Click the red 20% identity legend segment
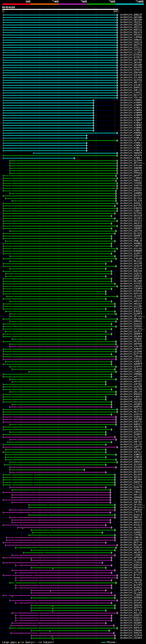The image size is (146, 644). pos(16,4)
